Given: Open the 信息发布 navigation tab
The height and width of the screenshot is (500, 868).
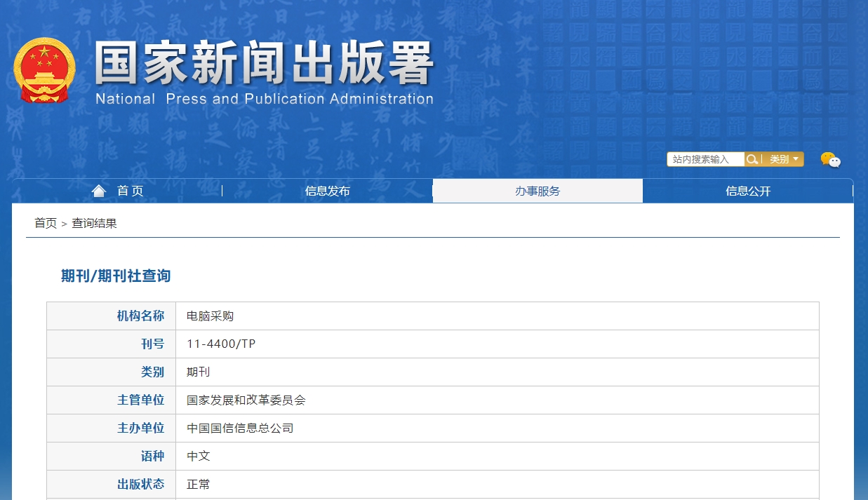Looking at the screenshot, I should (x=327, y=191).
